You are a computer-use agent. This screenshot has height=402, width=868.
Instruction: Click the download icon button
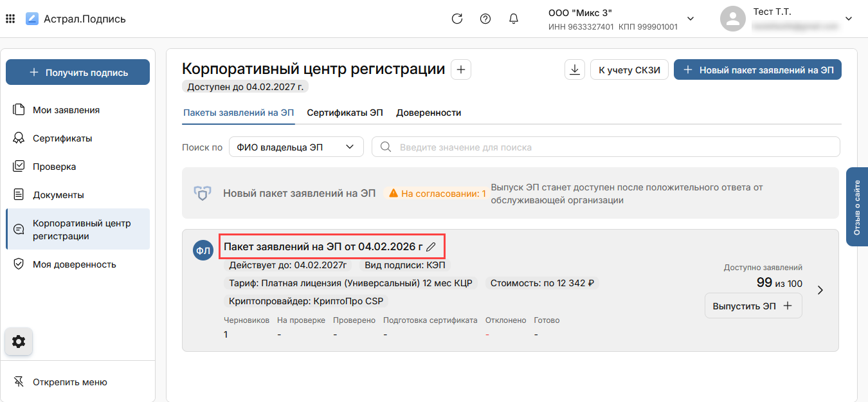tap(574, 70)
